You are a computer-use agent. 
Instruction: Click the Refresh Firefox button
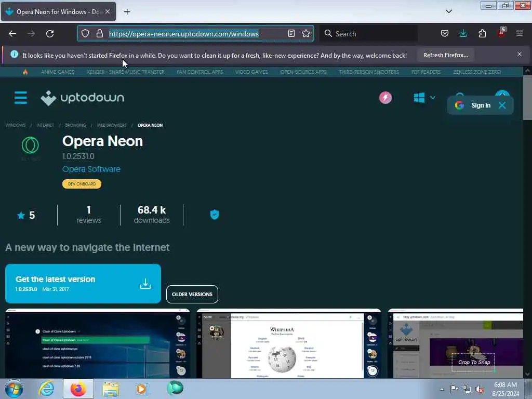445,55
